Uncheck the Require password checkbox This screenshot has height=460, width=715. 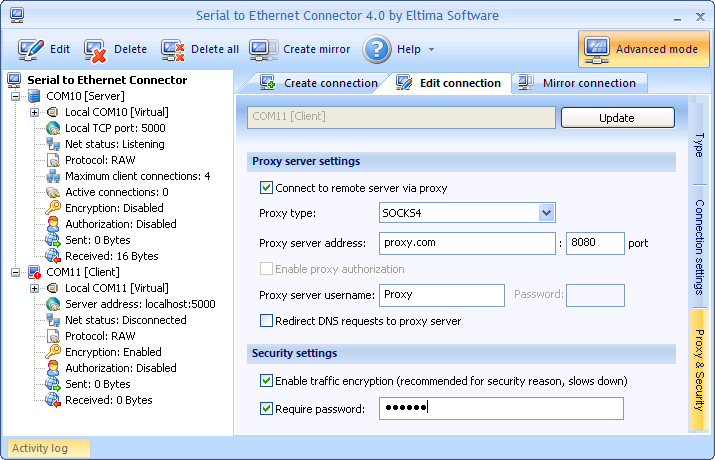point(266,408)
